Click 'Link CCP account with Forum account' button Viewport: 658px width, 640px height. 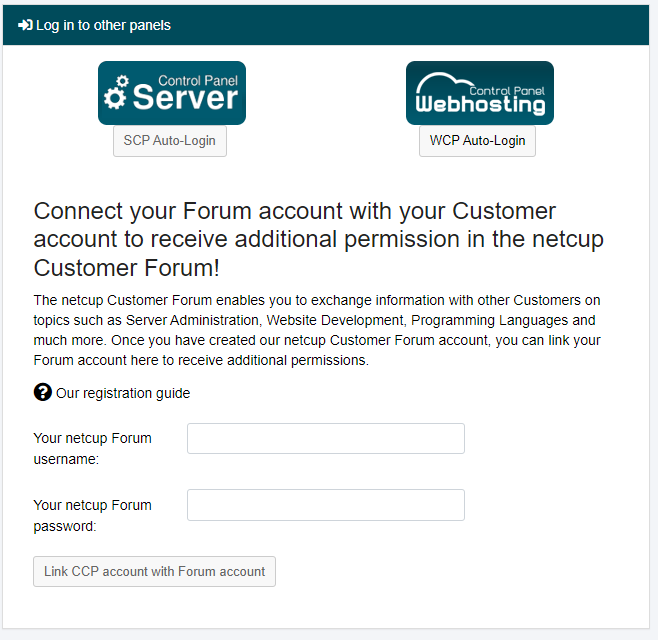pos(154,572)
